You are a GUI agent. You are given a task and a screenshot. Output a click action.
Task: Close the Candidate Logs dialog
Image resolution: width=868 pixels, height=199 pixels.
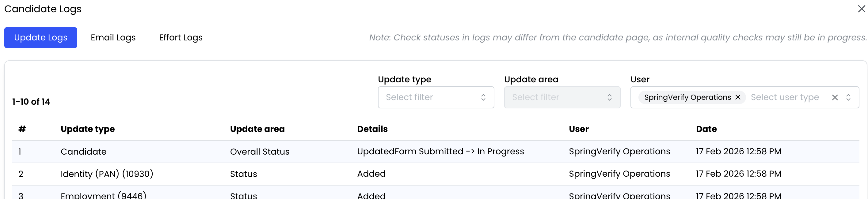pos(861,9)
